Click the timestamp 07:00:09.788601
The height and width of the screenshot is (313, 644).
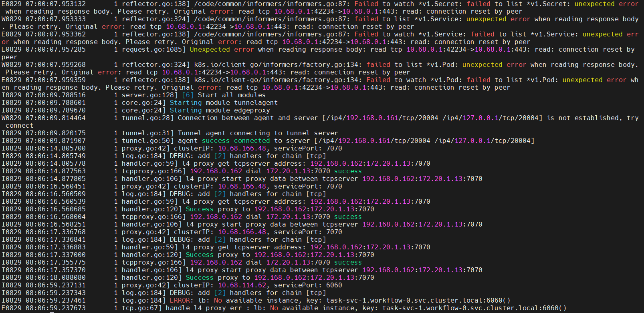(56, 103)
